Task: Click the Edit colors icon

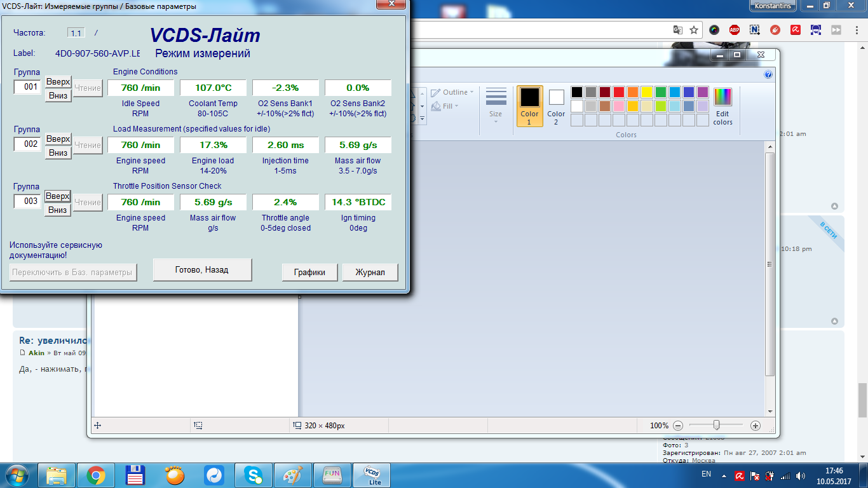Action: coord(722,106)
